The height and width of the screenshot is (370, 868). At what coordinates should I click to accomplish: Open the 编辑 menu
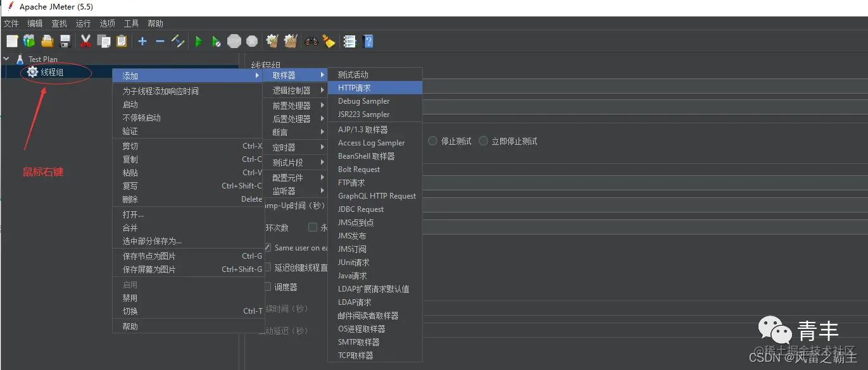point(35,23)
